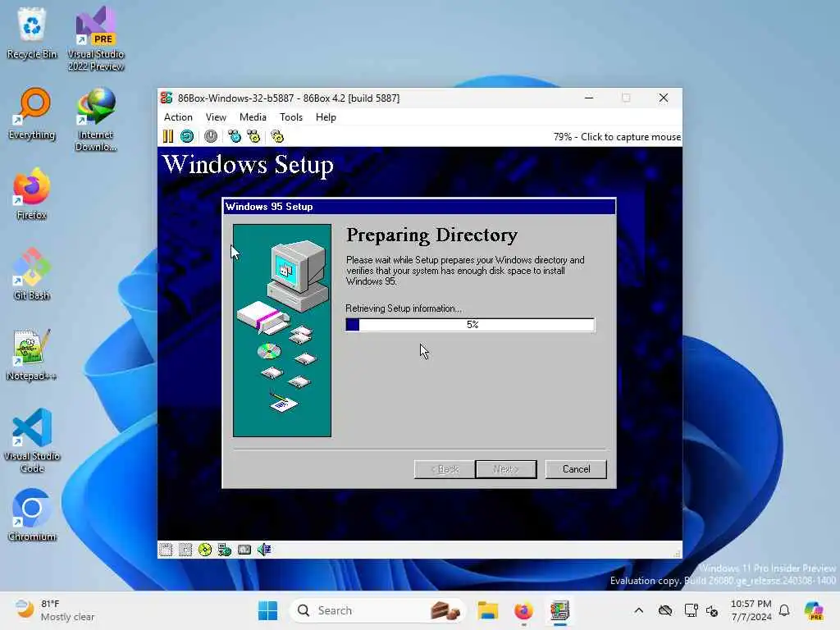The image size is (840, 630).
Task: Click the hard disk status bar icon
Action: (x=244, y=550)
